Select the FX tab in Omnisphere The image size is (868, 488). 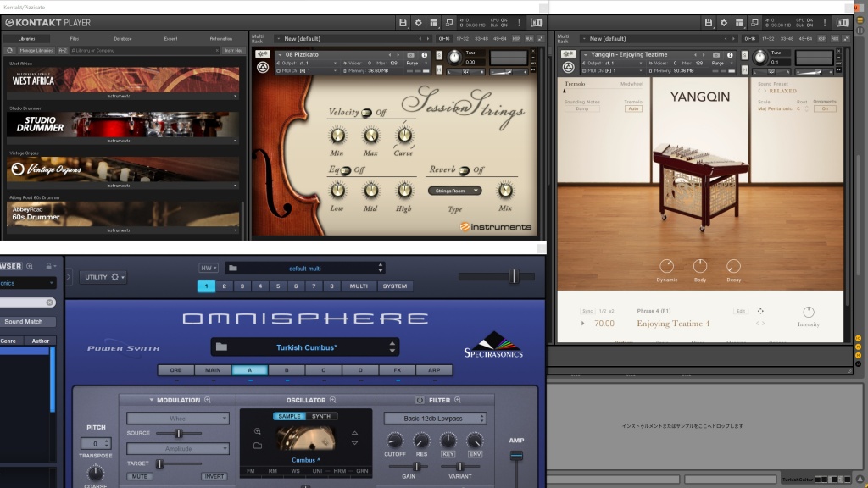click(396, 370)
